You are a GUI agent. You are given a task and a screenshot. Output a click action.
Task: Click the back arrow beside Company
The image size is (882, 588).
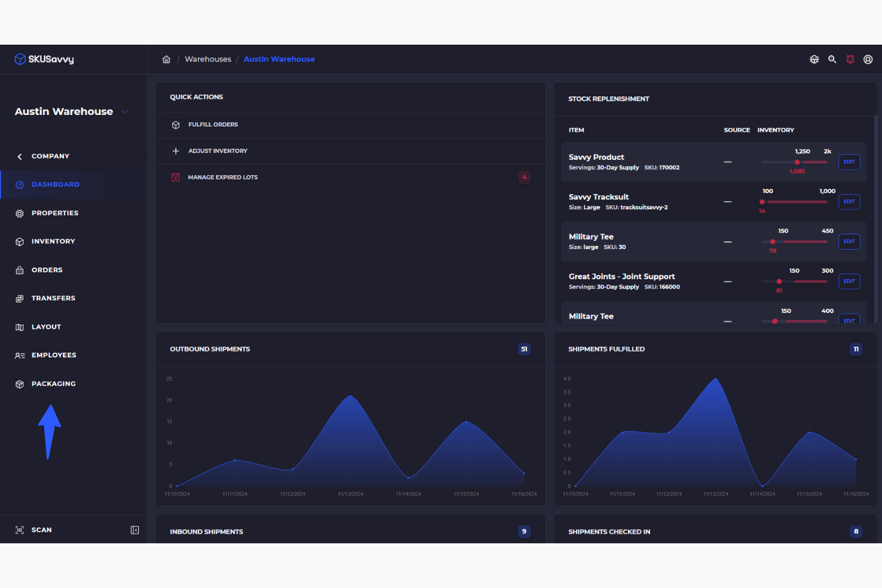[x=20, y=156]
